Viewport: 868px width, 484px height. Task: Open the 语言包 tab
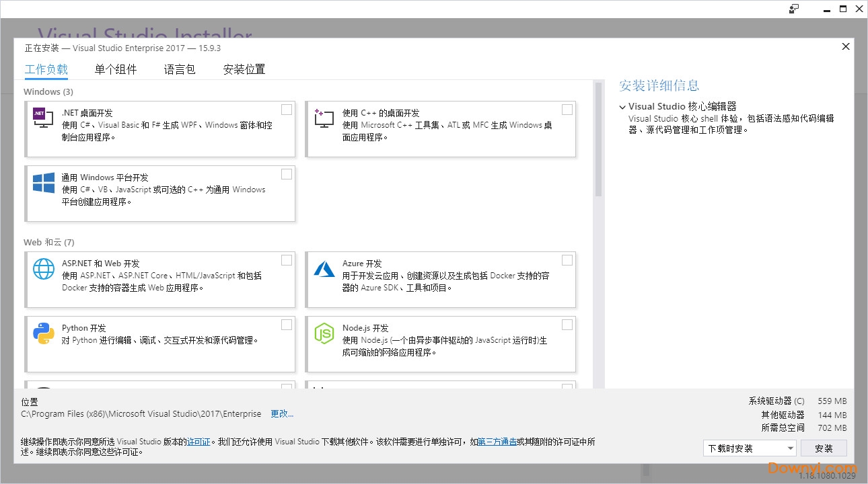tap(179, 69)
